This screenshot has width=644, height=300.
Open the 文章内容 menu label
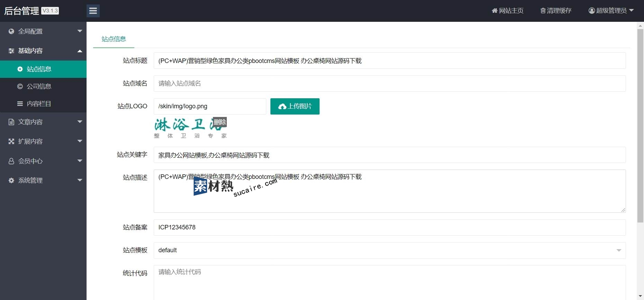[x=30, y=122]
